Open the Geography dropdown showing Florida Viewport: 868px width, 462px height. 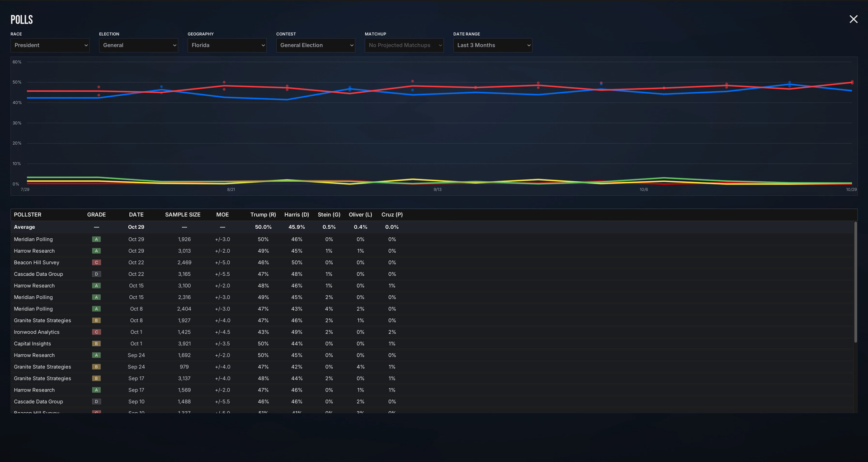tap(227, 45)
